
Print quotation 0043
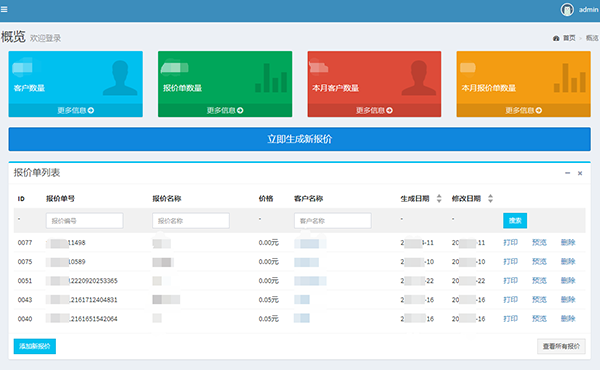[x=510, y=300]
